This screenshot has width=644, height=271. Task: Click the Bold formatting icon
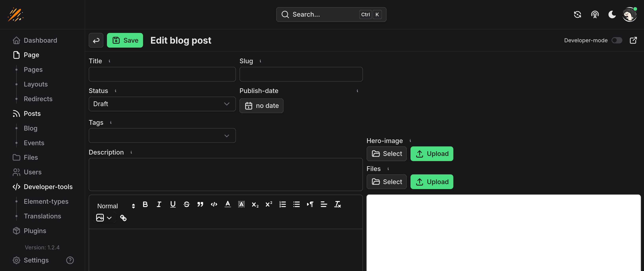click(x=145, y=204)
